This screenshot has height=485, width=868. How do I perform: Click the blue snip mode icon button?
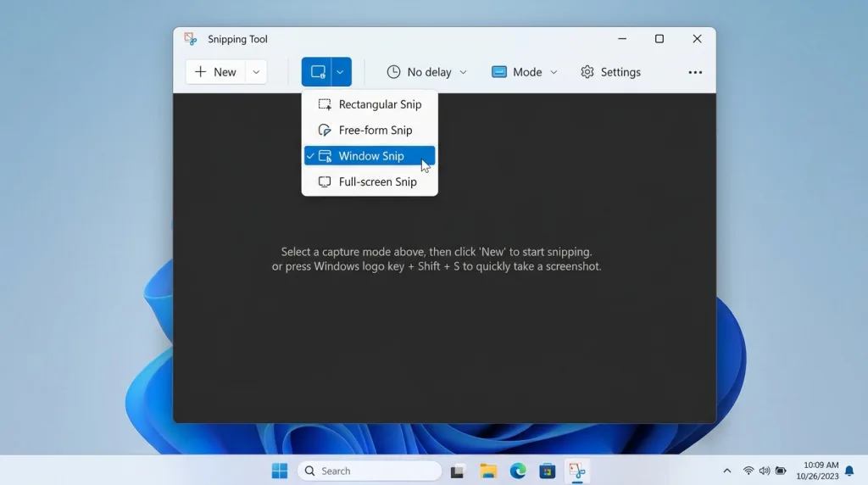tap(317, 72)
